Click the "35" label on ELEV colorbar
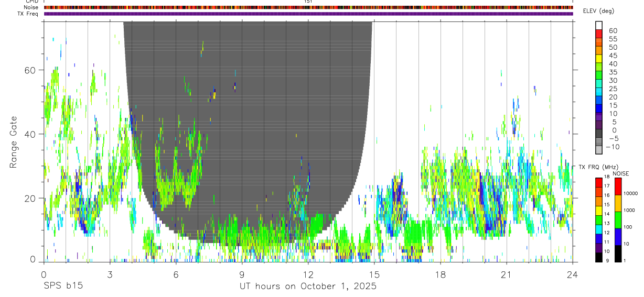Viewport: 644px width, 297px height. coord(613,72)
